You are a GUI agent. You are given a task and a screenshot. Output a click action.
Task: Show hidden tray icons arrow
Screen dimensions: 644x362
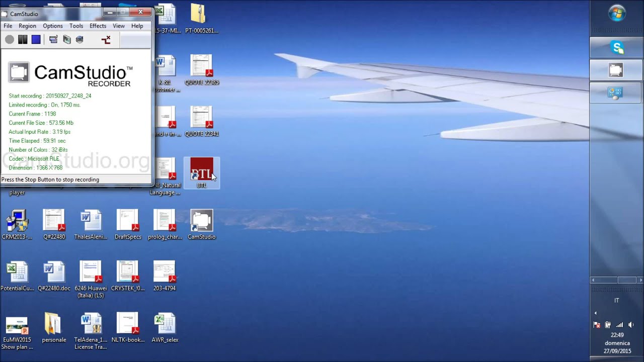coord(595,313)
